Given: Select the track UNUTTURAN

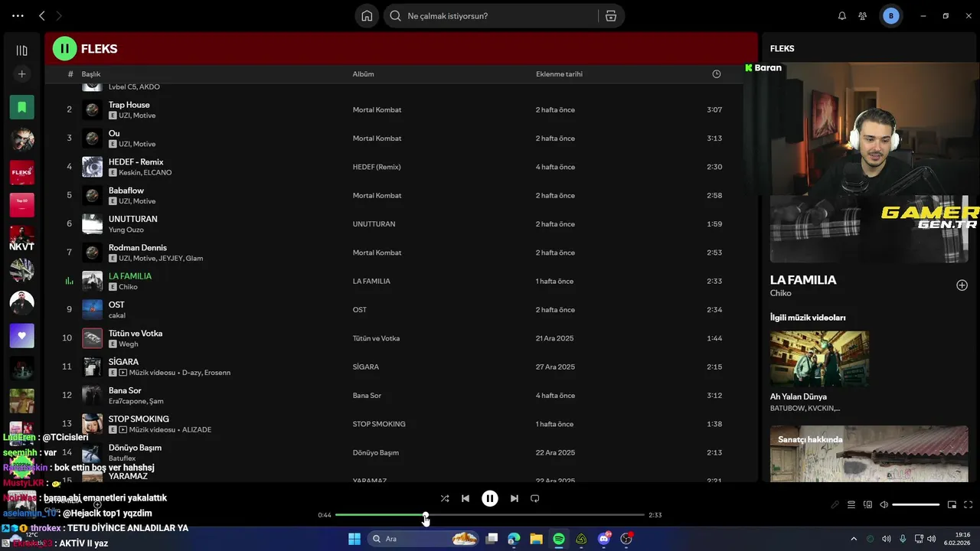Looking at the screenshot, I should click(133, 219).
